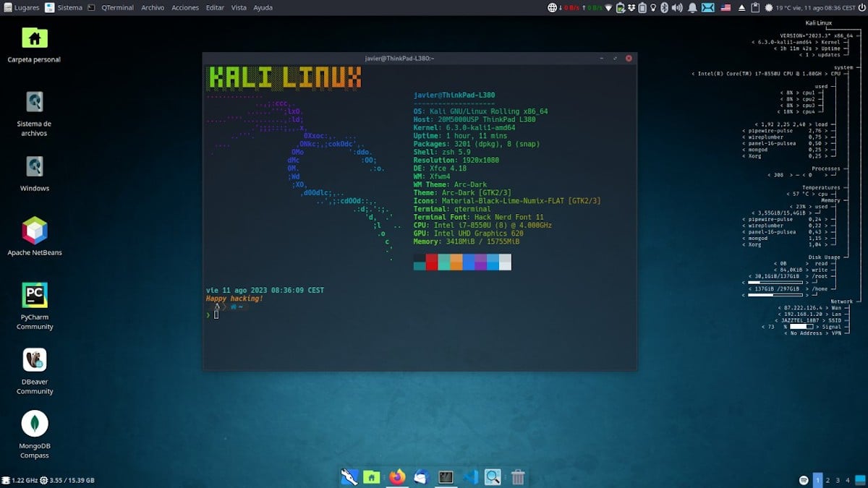Open the Acciones menu

pyautogui.click(x=185, y=7)
